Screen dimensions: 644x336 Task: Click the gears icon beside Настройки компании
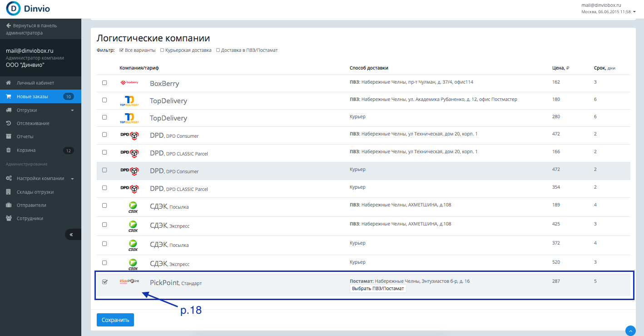tap(8, 178)
